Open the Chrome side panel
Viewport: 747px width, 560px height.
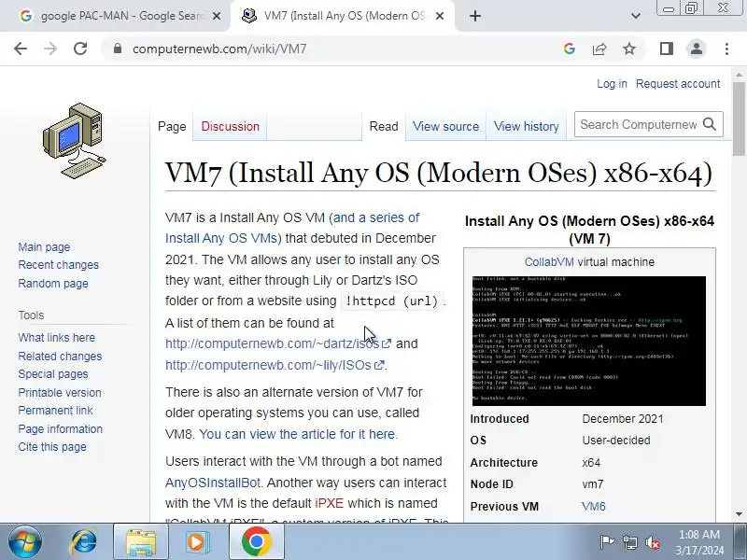[667, 49]
